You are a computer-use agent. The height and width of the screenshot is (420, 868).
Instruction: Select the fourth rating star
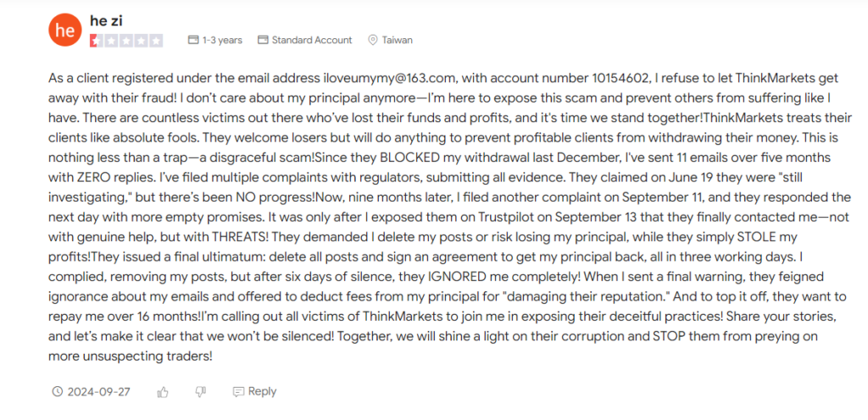pos(142,41)
